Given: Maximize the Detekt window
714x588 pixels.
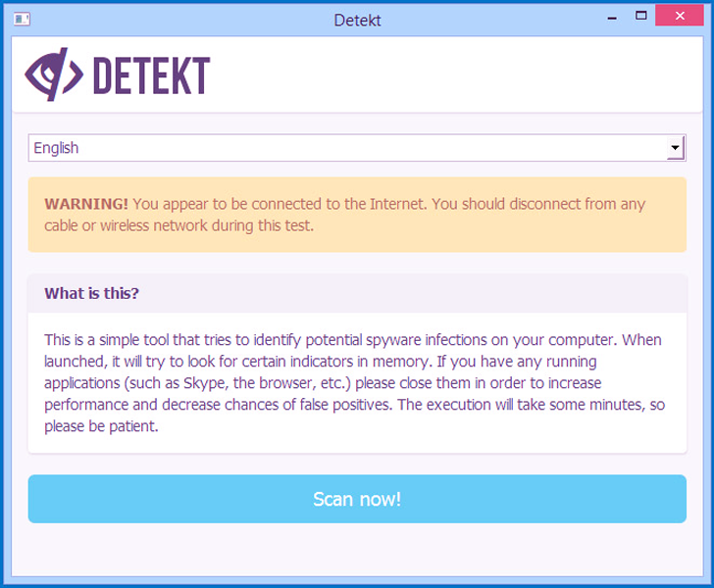Looking at the screenshot, I should click(x=641, y=16).
